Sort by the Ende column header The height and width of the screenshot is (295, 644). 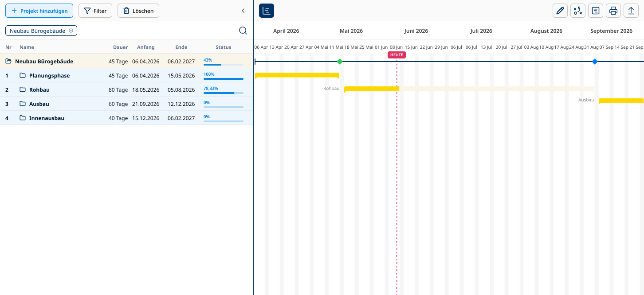[181, 47]
